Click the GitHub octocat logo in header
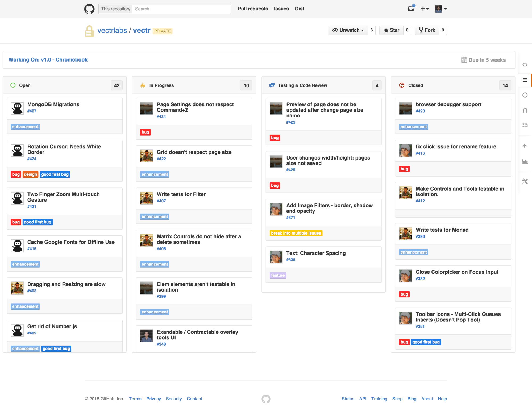 (x=89, y=9)
